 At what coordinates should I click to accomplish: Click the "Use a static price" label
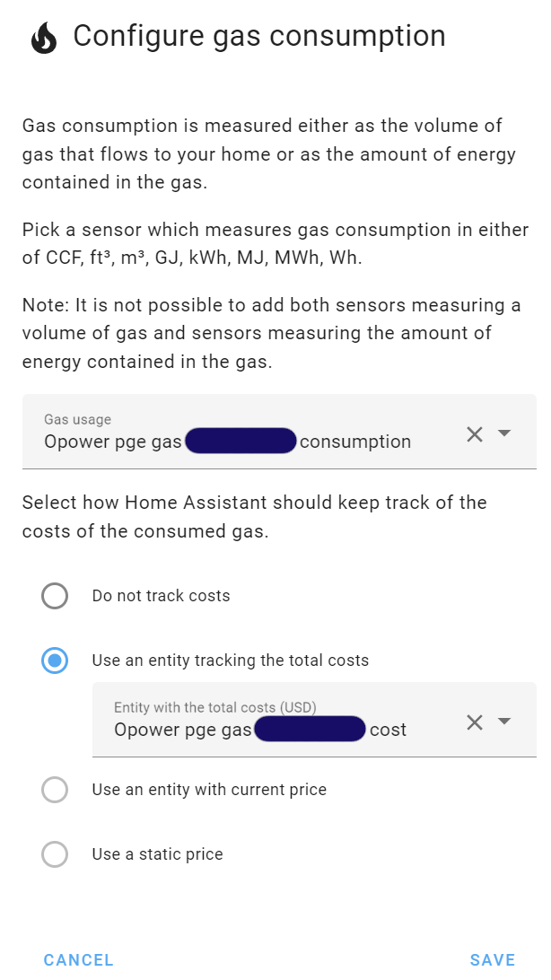[x=157, y=853]
